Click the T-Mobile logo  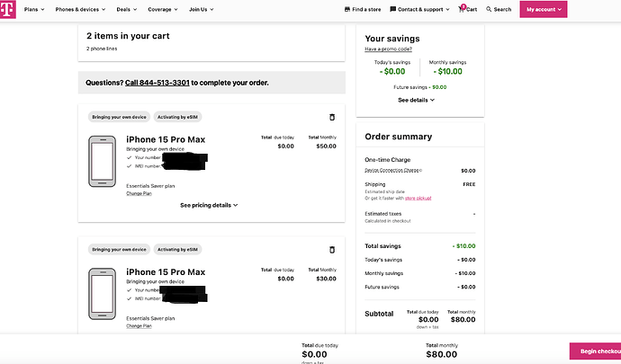(x=7, y=9)
